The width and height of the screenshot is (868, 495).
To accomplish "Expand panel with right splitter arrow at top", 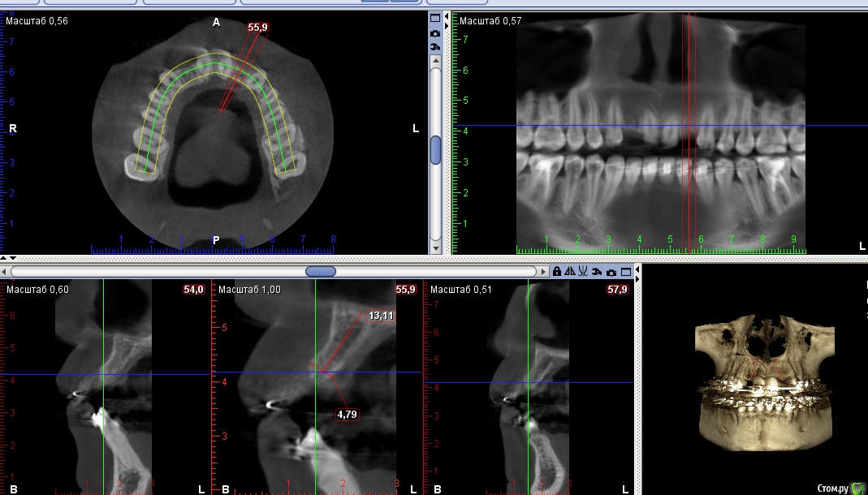I will (447, 27).
